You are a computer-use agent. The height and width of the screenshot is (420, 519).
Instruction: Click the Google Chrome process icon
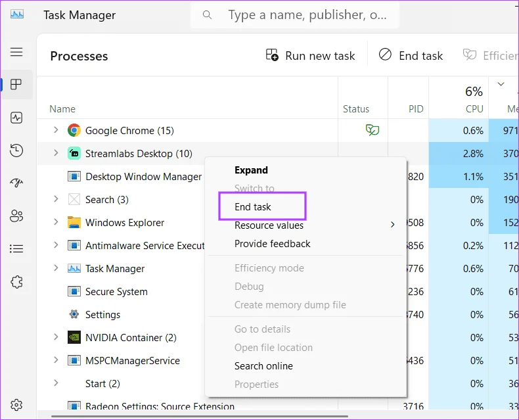pos(74,130)
